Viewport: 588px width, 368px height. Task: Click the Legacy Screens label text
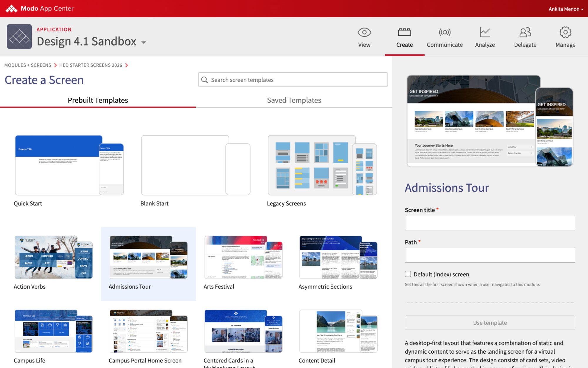[286, 204]
